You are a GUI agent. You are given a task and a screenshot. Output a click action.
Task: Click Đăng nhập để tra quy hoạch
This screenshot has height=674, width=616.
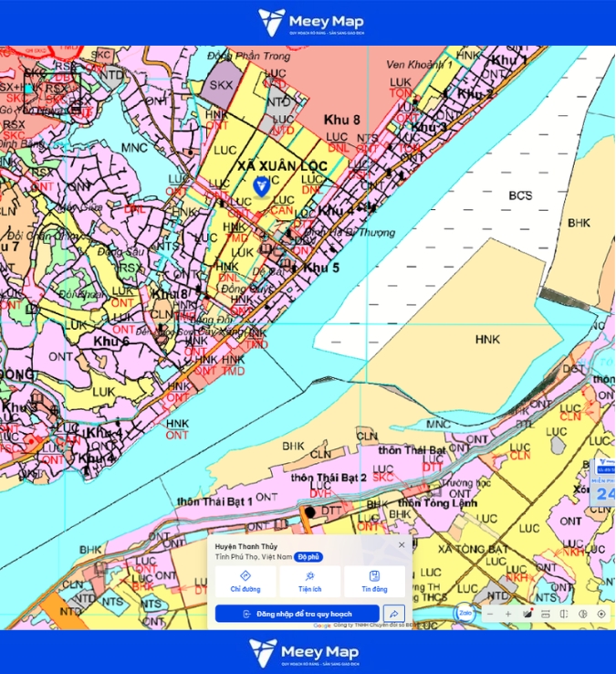pos(298,614)
